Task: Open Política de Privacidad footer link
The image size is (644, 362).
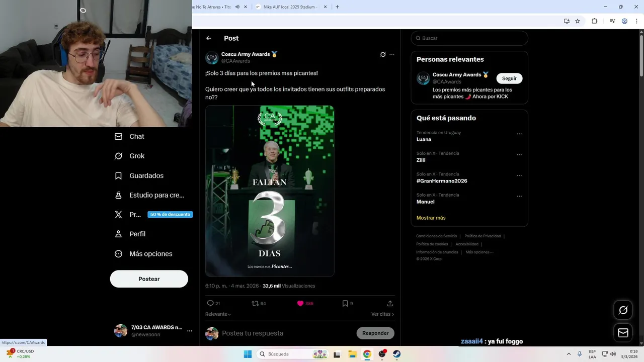Action: point(482,236)
